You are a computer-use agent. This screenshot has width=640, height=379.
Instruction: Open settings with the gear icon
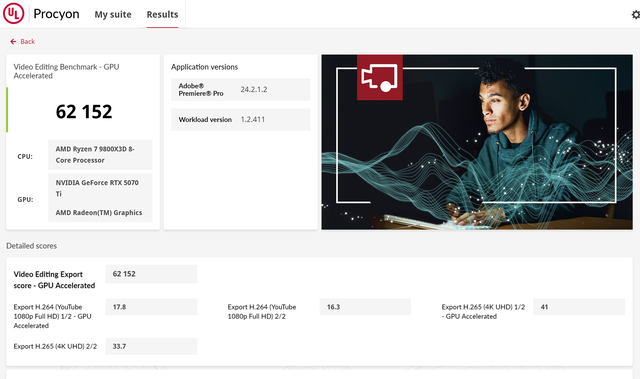click(x=636, y=15)
